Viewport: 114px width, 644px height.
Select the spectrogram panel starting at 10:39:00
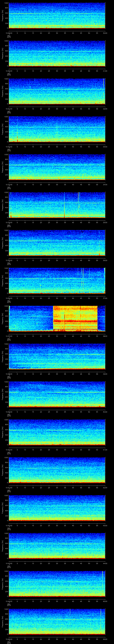tap(57, 394)
